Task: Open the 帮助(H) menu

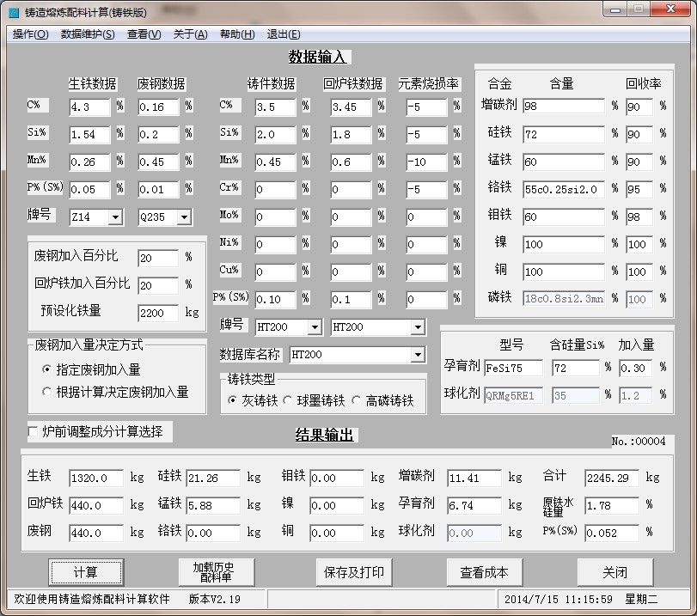Action: (237, 34)
